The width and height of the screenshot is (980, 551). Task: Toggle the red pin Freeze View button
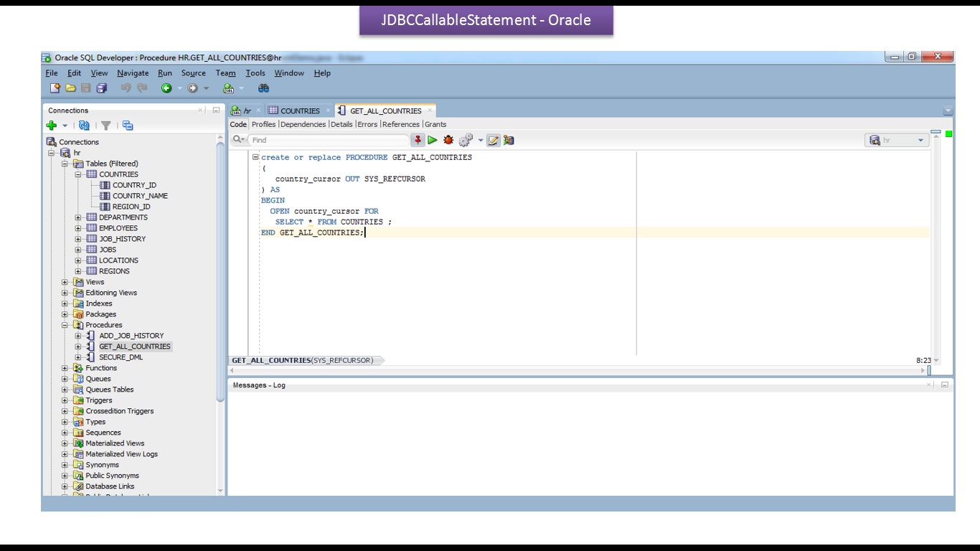tap(418, 140)
